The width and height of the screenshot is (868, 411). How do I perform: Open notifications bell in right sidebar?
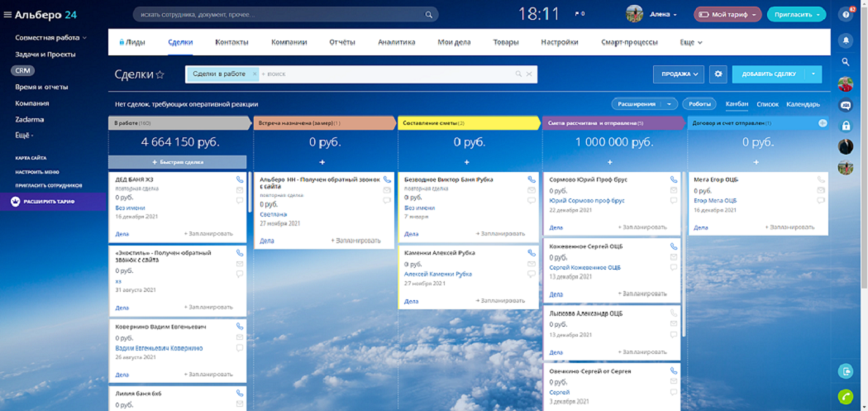pyautogui.click(x=846, y=41)
